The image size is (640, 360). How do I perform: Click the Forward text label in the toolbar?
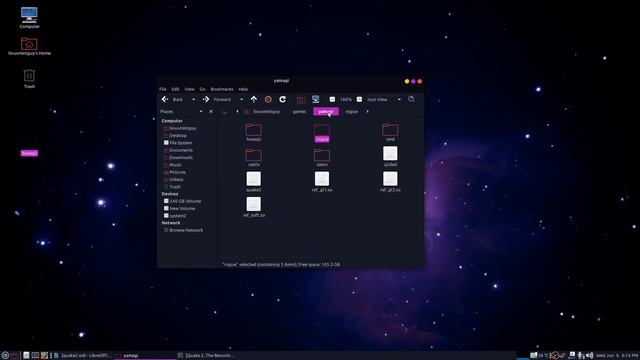[x=222, y=99]
